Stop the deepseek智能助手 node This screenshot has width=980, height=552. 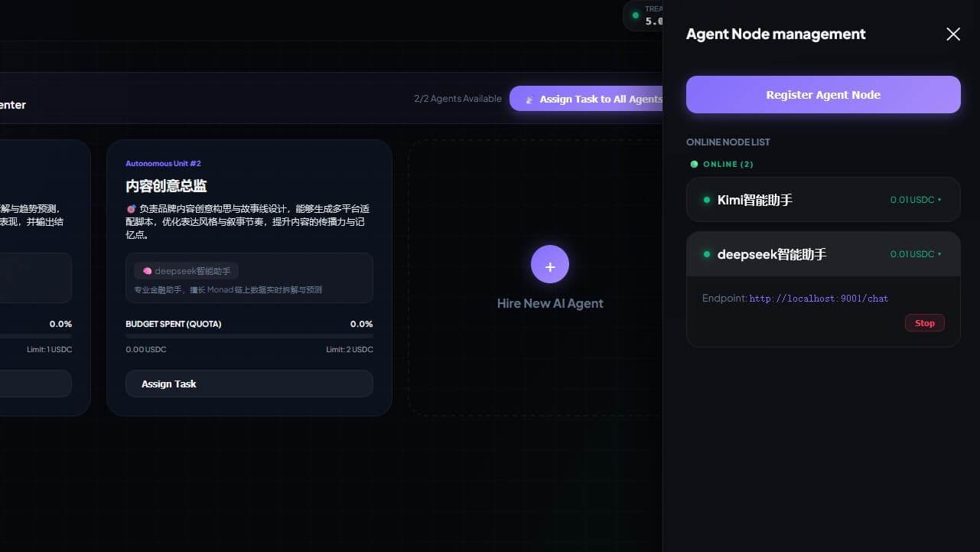[x=924, y=323]
